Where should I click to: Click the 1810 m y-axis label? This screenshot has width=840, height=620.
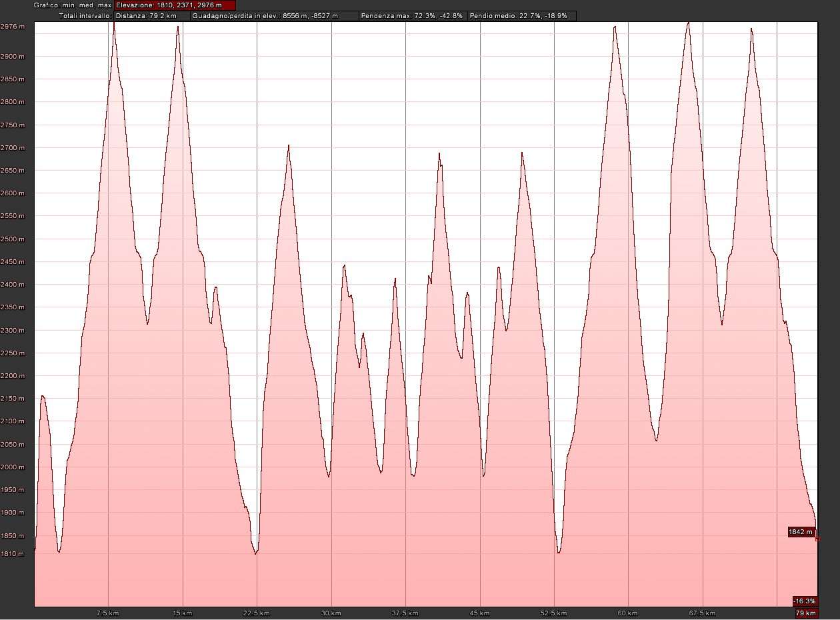[x=13, y=553]
